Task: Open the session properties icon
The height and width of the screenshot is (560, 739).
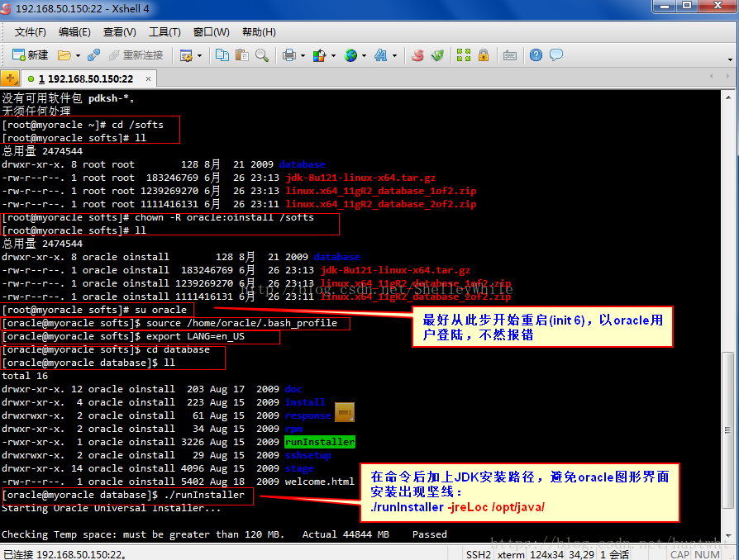Action: (186, 55)
